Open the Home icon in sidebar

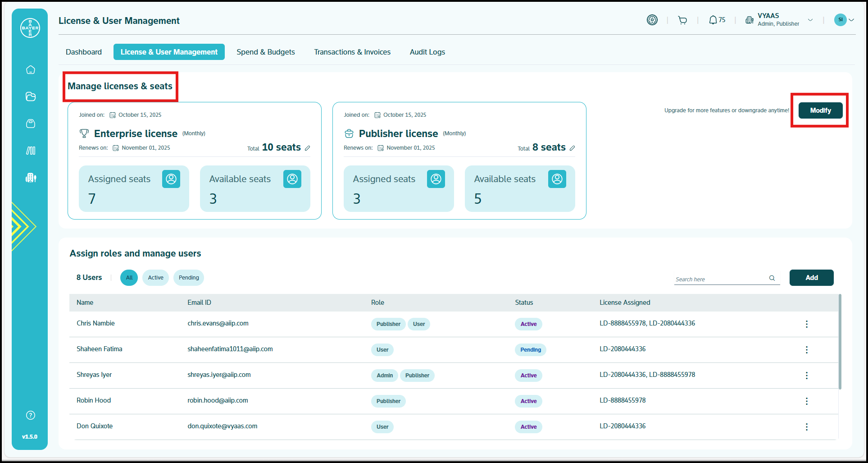tap(31, 70)
